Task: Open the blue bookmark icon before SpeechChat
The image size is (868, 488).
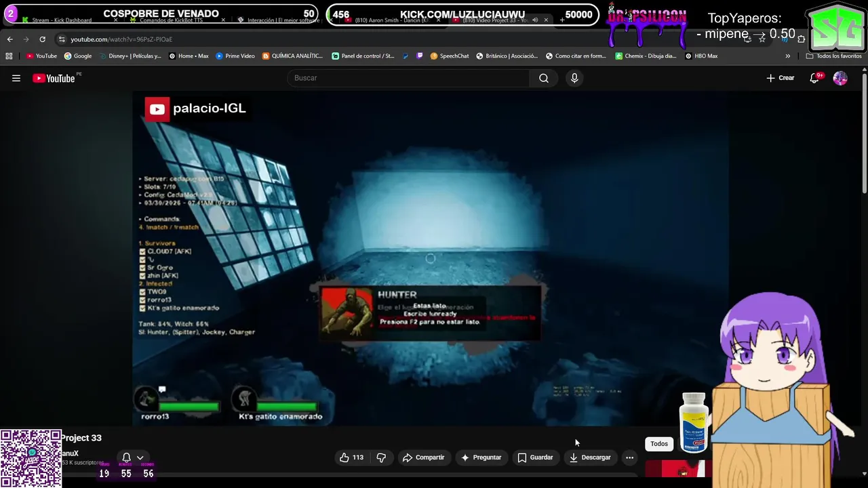Action: click(406, 56)
